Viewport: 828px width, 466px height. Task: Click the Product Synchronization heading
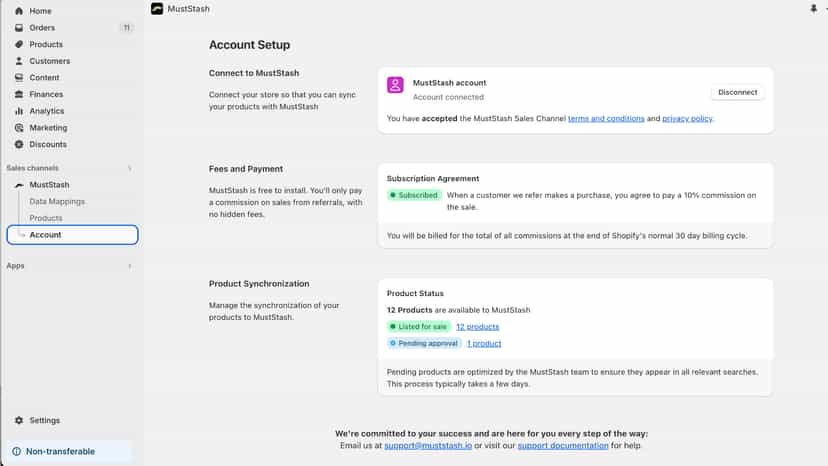(x=259, y=284)
